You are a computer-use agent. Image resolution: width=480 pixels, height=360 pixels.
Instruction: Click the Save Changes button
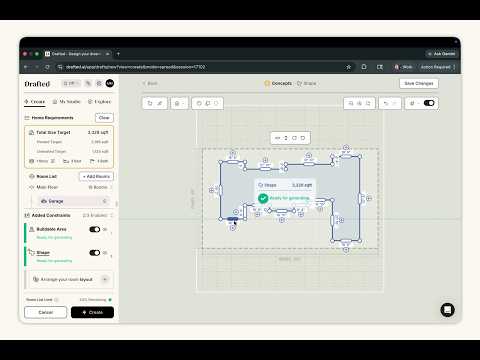[x=419, y=83]
